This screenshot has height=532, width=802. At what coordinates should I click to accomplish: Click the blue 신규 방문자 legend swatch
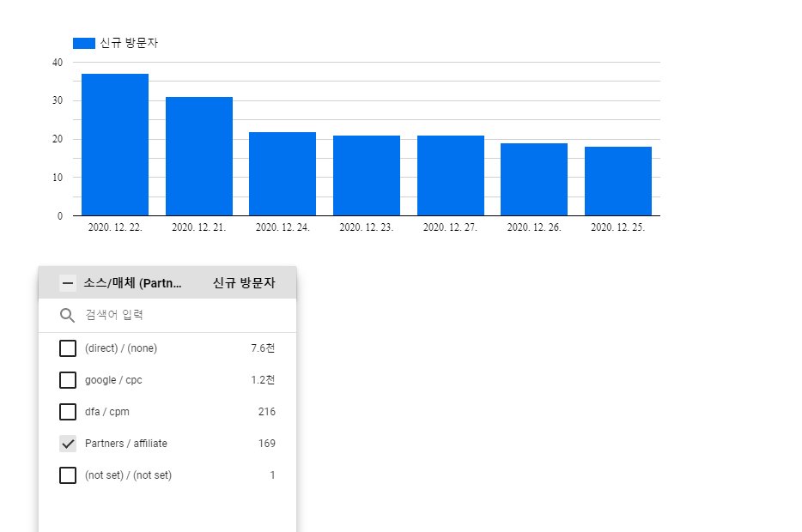click(84, 43)
